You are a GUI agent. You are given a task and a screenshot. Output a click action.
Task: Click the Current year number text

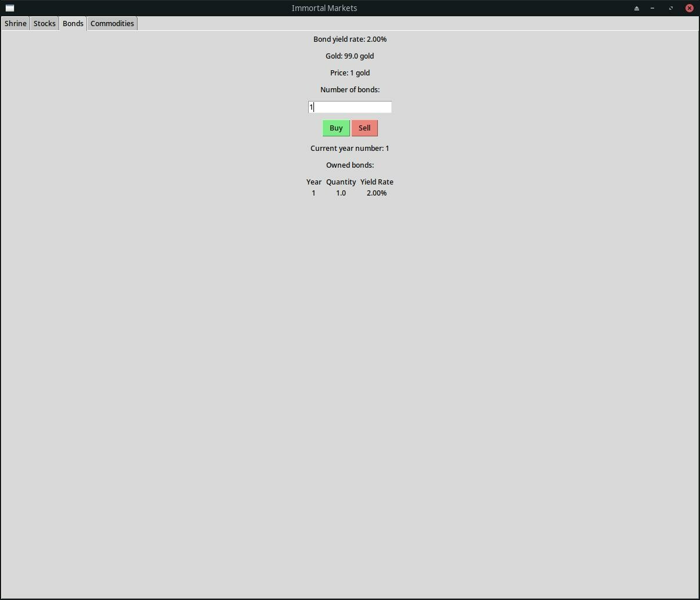click(x=350, y=148)
